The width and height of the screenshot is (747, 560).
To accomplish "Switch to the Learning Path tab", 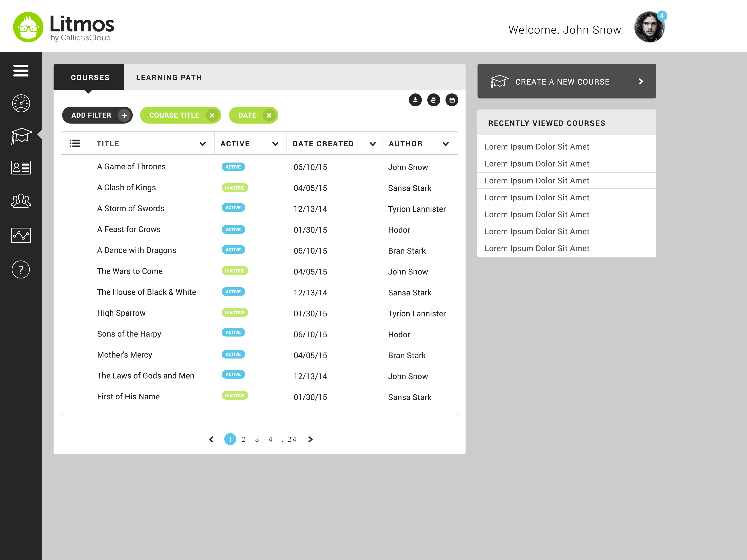I will pyautogui.click(x=169, y=78).
